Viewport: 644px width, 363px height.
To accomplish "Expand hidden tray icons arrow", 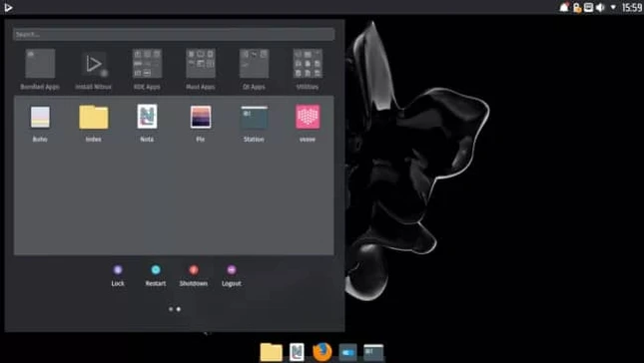I will (x=613, y=7).
